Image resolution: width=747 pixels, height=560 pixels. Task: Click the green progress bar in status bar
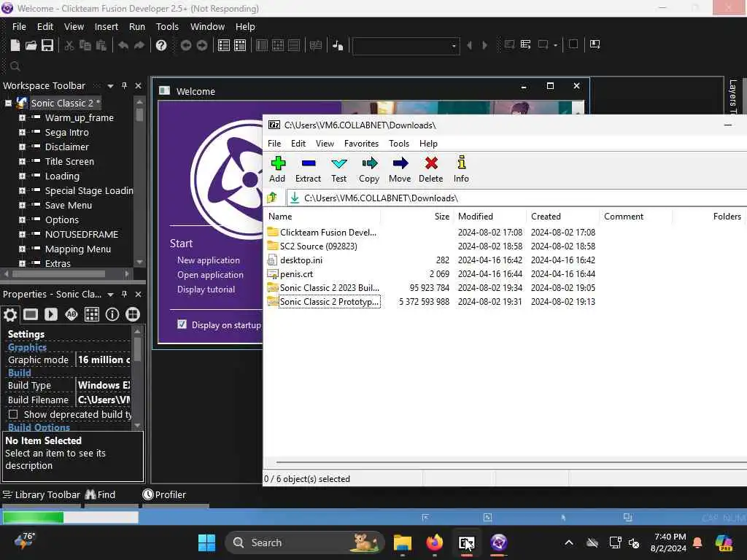pyautogui.click(x=33, y=517)
